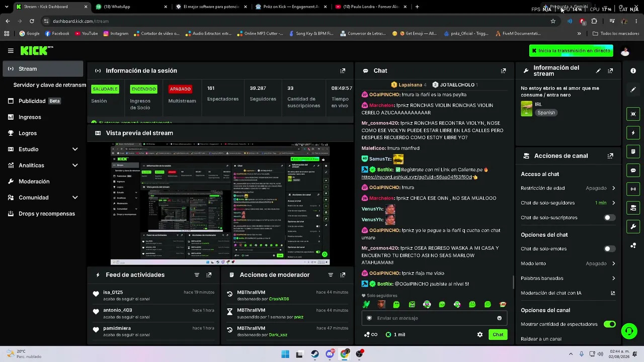Open the Caliente.pe record link in chat

[x=417, y=177]
